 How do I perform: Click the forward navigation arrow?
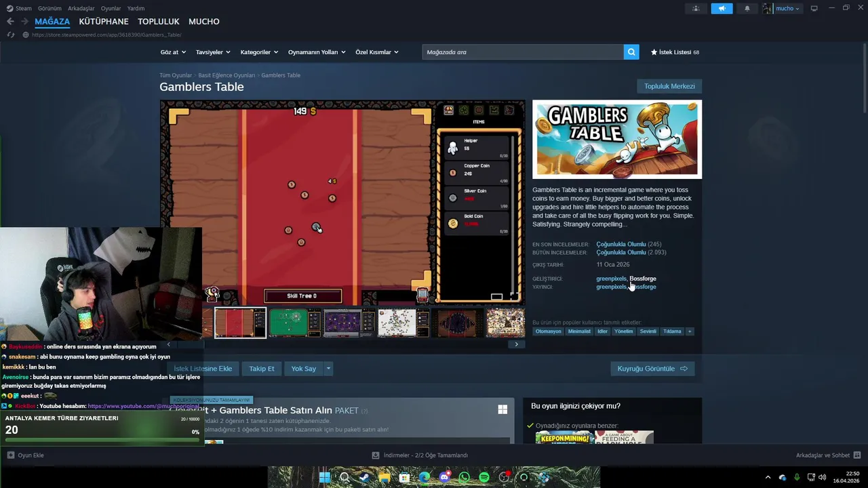coord(24,22)
